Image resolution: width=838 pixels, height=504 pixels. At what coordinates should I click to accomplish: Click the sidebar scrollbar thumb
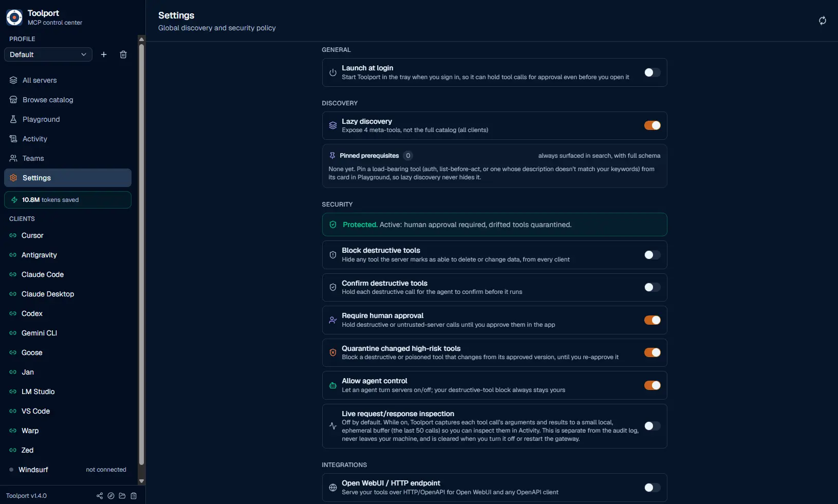[141, 254]
